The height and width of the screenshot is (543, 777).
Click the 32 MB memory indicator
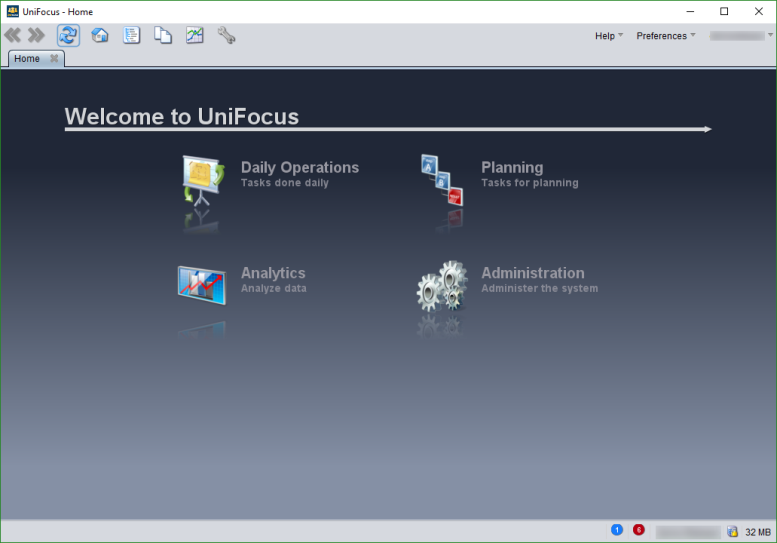click(758, 532)
